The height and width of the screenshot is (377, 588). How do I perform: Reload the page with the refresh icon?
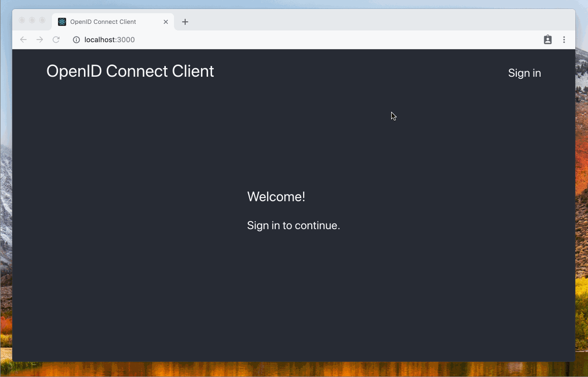pyautogui.click(x=56, y=40)
